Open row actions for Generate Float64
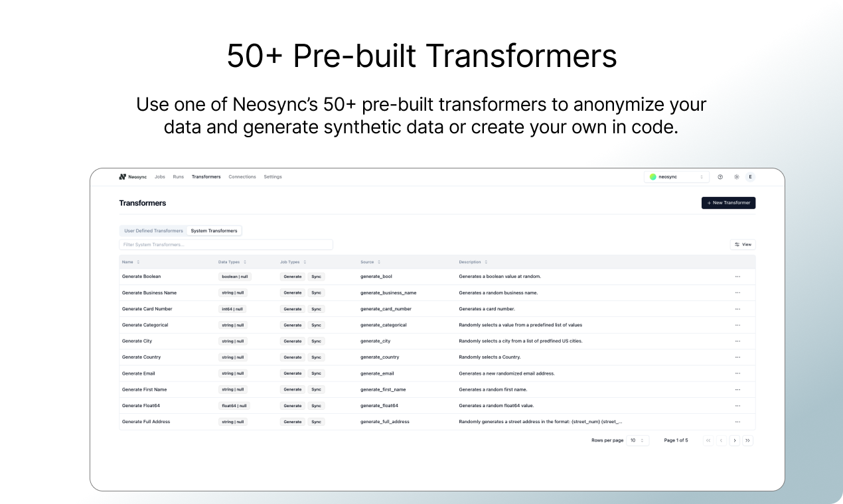843x504 pixels. tap(737, 406)
